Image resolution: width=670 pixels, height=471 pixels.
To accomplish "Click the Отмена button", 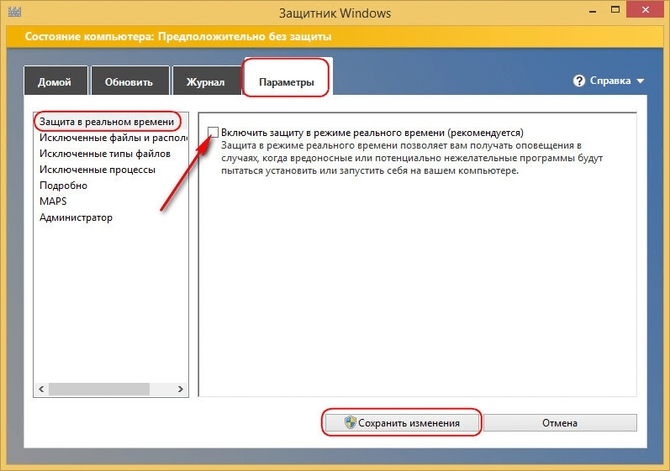I will pyautogui.click(x=560, y=423).
